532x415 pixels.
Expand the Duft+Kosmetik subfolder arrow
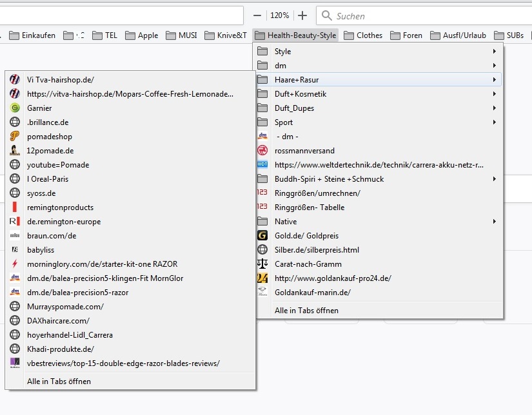coord(495,94)
